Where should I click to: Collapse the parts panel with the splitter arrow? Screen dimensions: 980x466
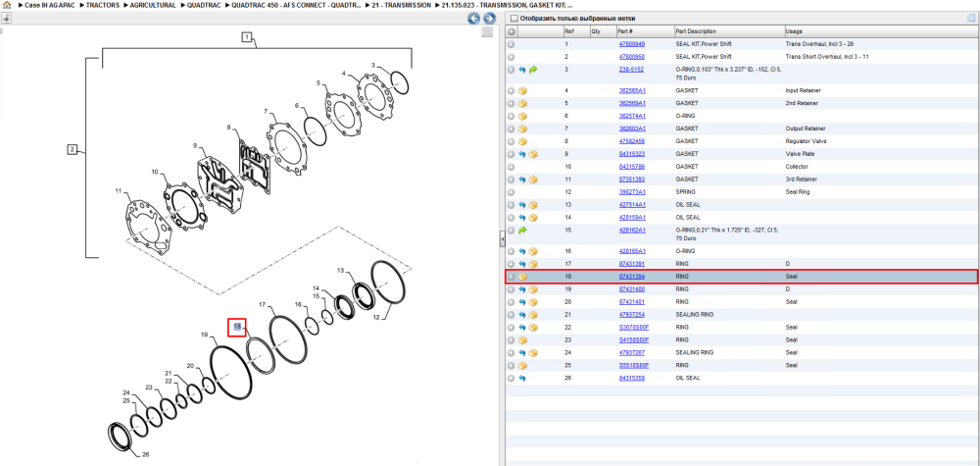(501, 239)
